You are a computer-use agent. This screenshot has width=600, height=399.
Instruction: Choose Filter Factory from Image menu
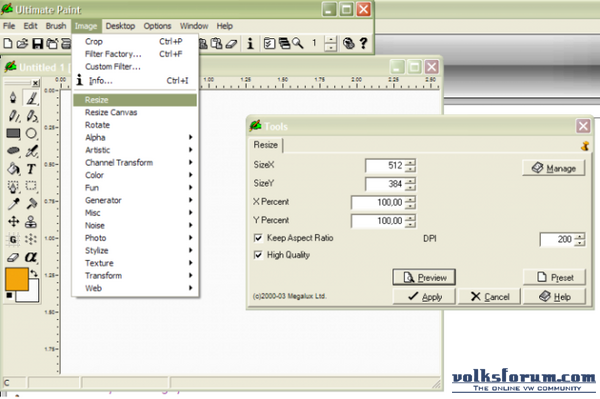[135, 54]
